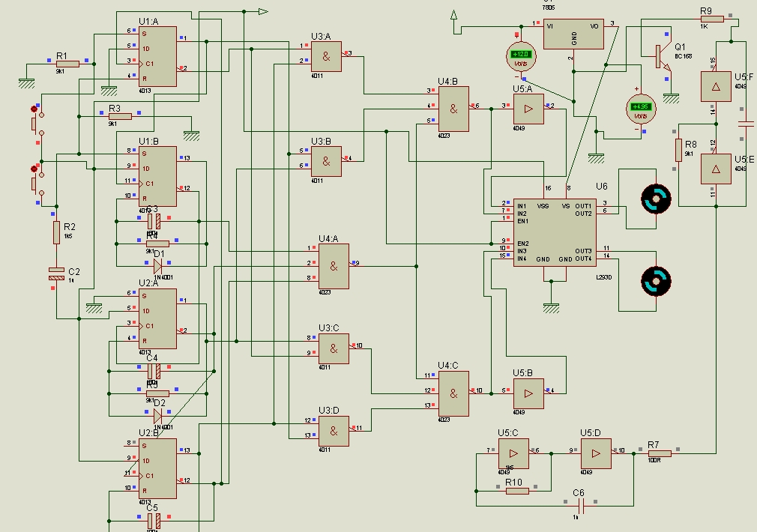Select the voltmeter reading +12.0 volts
This screenshot has height=532, width=757.
click(x=521, y=56)
